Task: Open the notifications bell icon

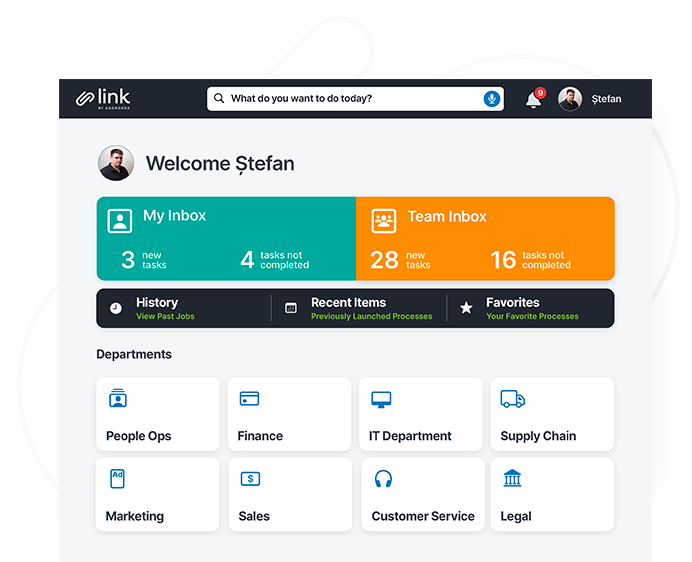Action: 534,100
